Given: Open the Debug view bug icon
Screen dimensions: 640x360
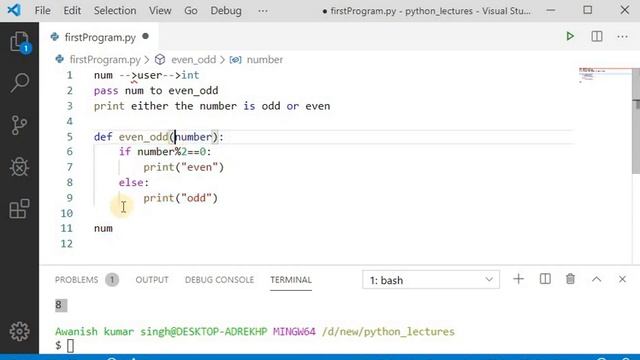Looking at the screenshot, I should tap(20, 167).
